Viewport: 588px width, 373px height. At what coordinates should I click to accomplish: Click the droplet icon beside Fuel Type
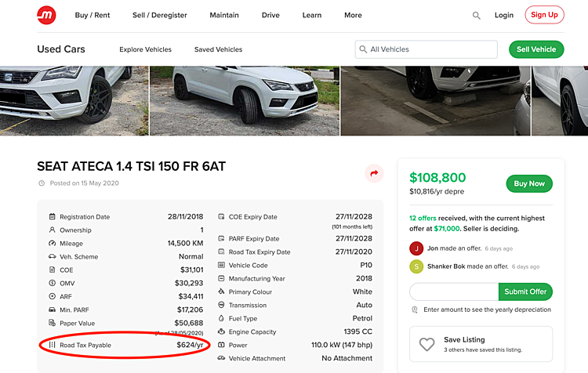(221, 318)
